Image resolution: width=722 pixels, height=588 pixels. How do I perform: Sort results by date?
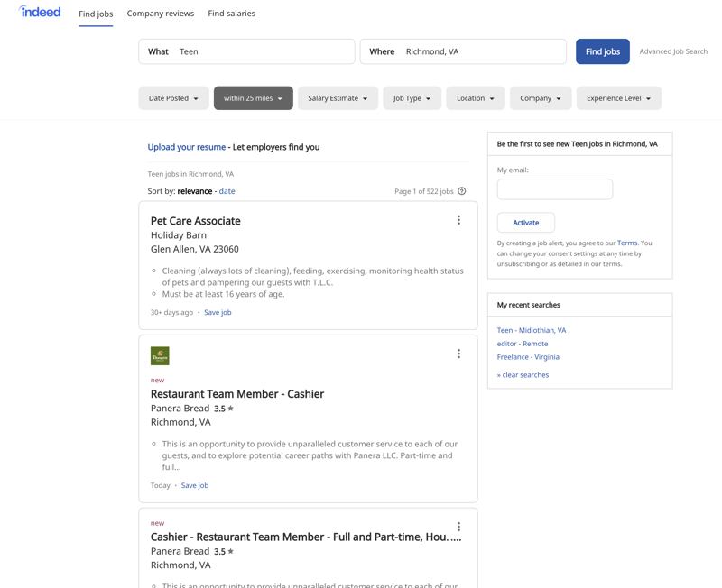coord(227,191)
